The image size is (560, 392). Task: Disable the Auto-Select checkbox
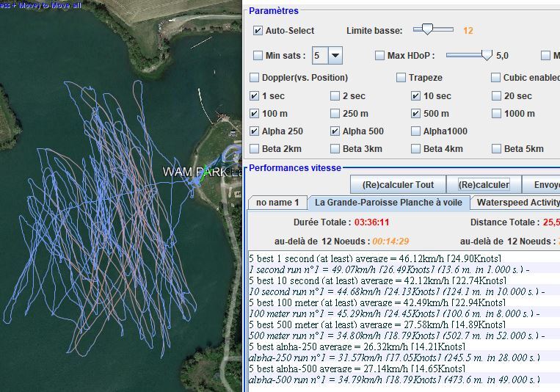pos(258,31)
